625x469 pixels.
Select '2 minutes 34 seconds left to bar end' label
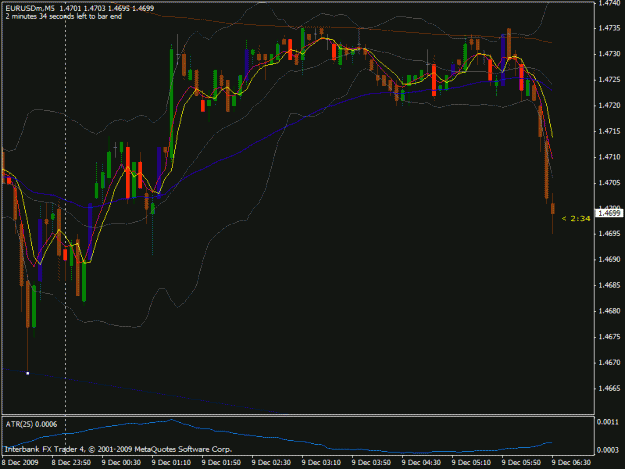click(64, 16)
